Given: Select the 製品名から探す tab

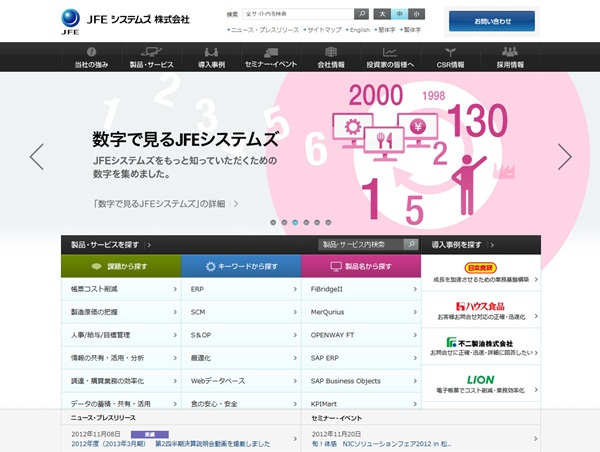Looking at the screenshot, I should pyautogui.click(x=361, y=266).
